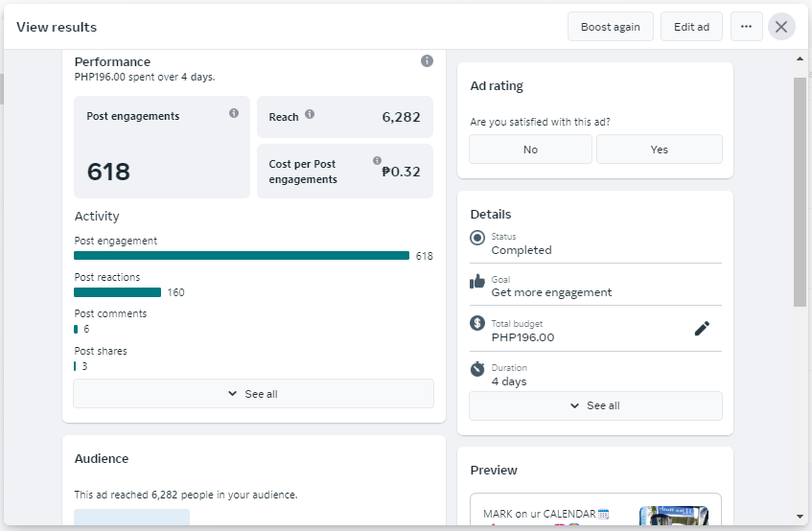Answer Yes to ad satisfaction rating
This screenshot has height=531, width=812.
[659, 150]
